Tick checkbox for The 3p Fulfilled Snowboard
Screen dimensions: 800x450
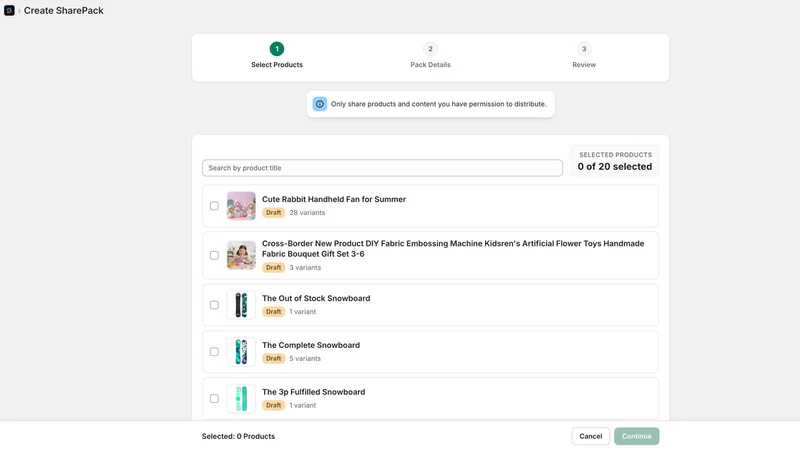(x=214, y=398)
